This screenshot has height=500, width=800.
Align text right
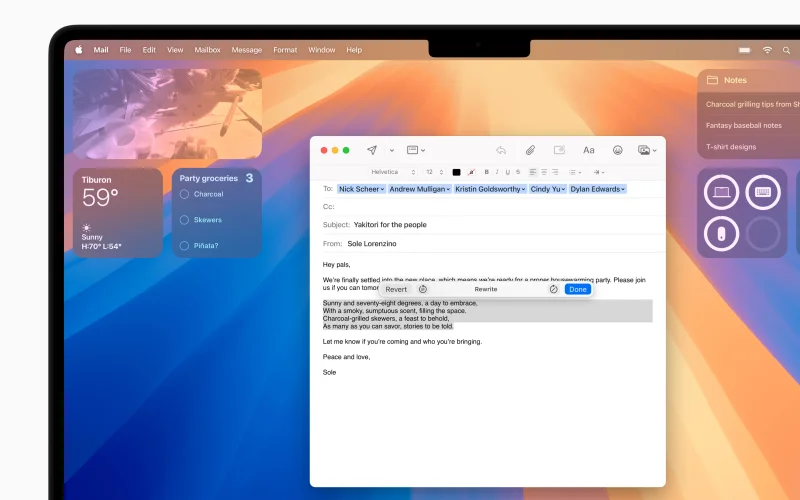point(555,172)
